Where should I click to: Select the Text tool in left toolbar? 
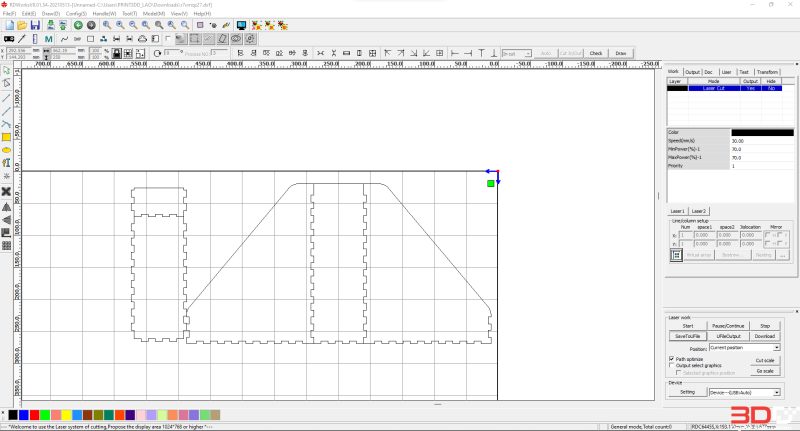6,163
